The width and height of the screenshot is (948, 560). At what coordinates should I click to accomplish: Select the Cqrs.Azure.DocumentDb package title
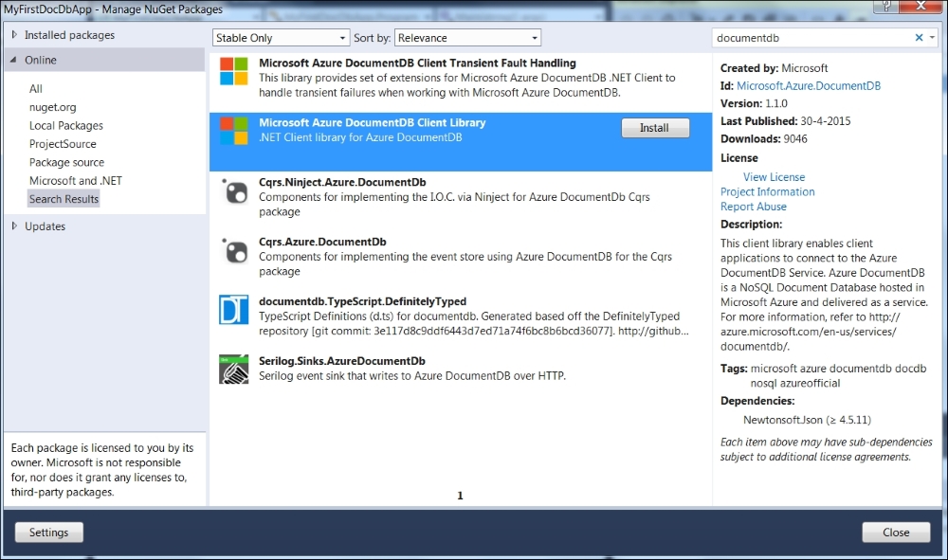[x=322, y=242]
